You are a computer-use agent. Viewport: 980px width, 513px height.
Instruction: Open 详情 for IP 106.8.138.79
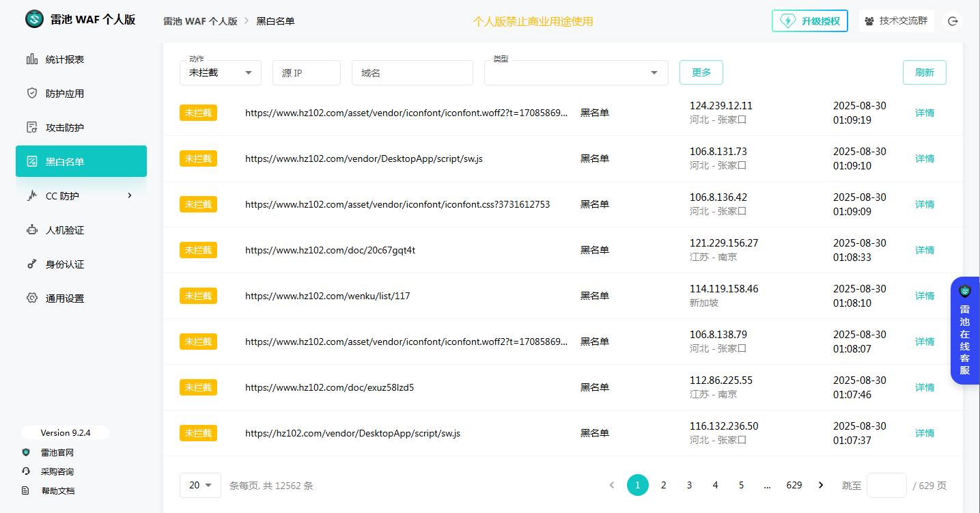coord(925,342)
